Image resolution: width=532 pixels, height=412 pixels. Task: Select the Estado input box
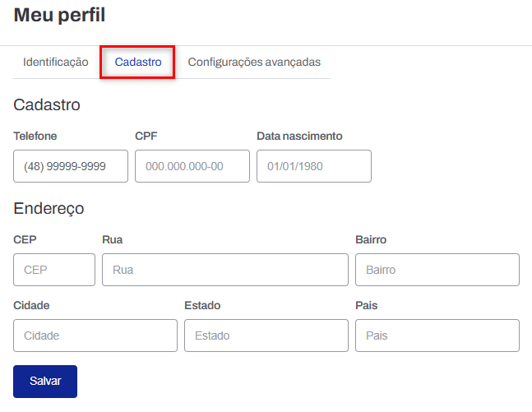pyautogui.click(x=266, y=336)
